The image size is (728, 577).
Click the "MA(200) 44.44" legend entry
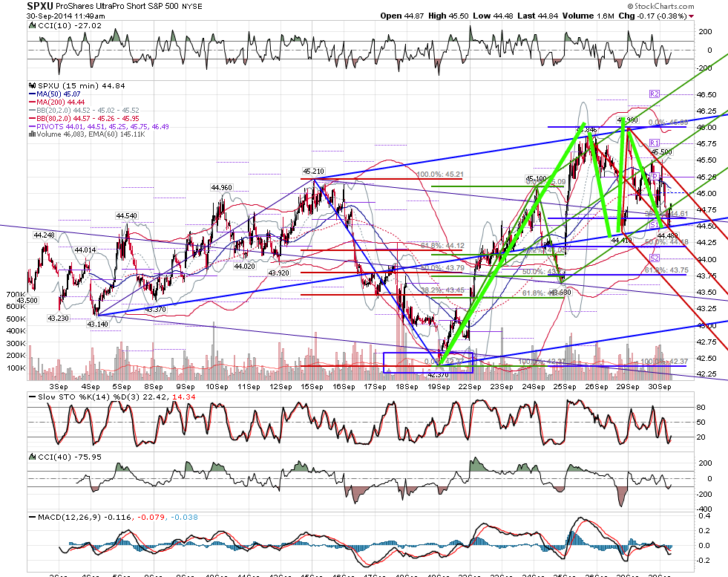[x=57, y=102]
